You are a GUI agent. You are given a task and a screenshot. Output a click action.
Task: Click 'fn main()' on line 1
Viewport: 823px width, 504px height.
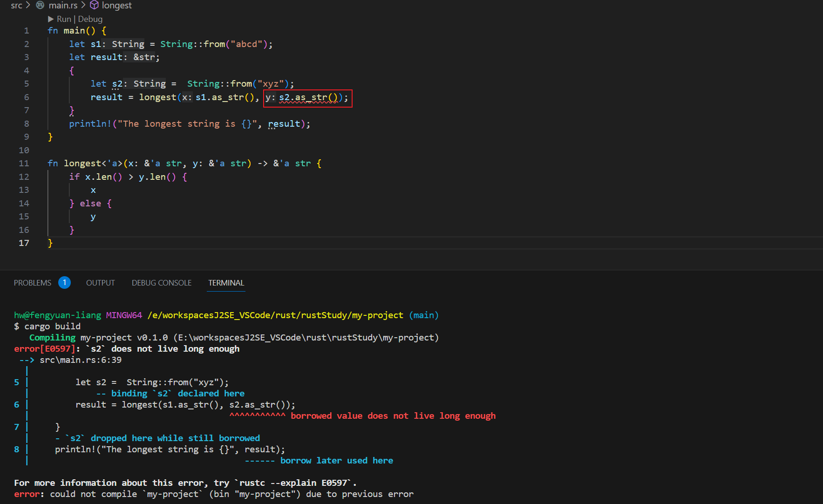(71, 31)
